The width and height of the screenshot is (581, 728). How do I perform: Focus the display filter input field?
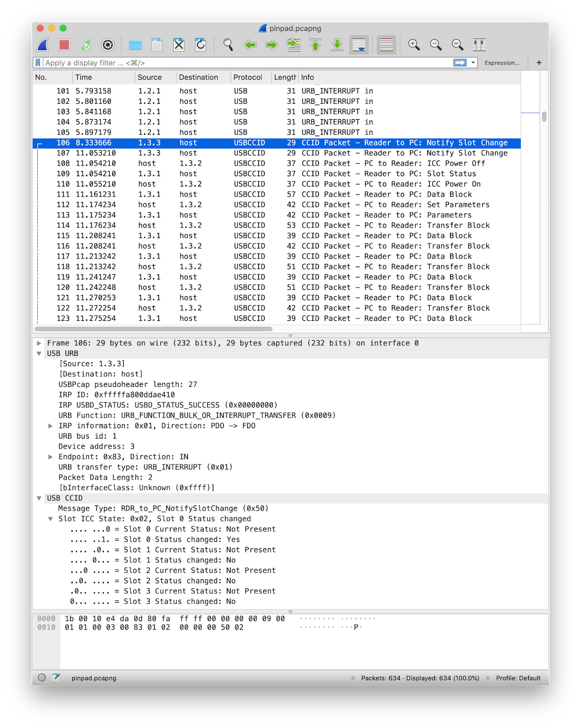pyautogui.click(x=248, y=63)
